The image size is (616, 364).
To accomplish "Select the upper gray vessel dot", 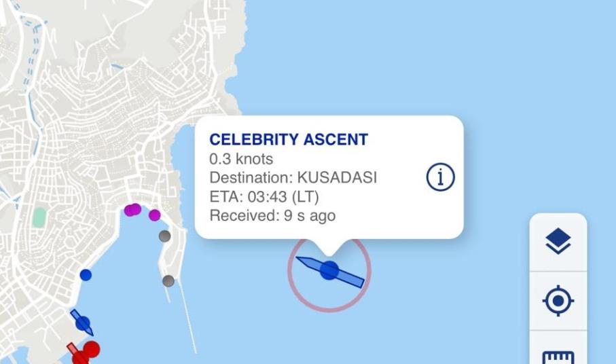I will click(x=164, y=236).
